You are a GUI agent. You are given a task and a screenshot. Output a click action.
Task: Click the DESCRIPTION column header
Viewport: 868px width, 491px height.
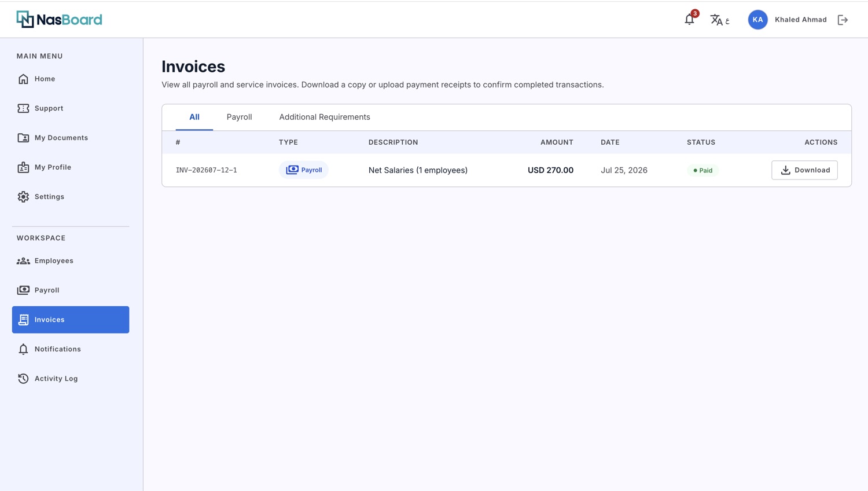pos(393,142)
